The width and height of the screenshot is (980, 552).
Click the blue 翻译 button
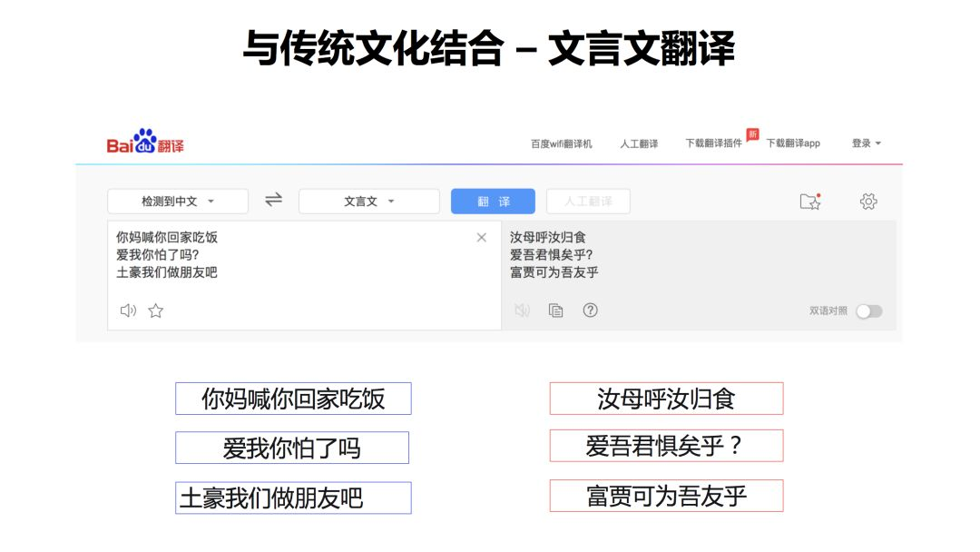pyautogui.click(x=493, y=202)
